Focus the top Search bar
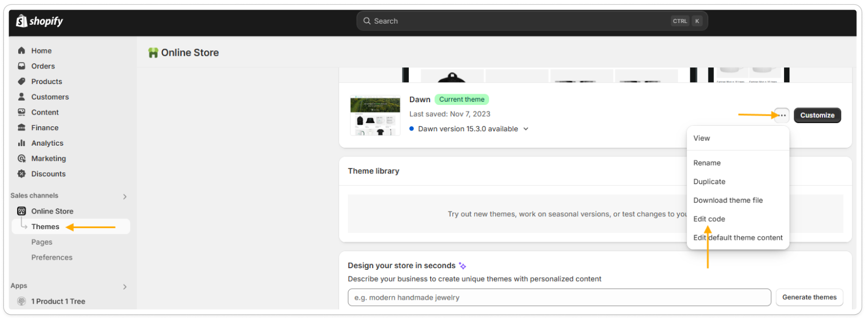Viewport: 868px width, 318px height. [532, 21]
